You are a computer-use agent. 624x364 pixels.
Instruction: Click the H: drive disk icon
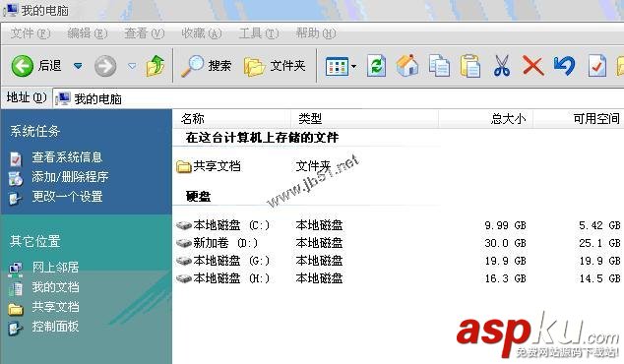pos(184,278)
